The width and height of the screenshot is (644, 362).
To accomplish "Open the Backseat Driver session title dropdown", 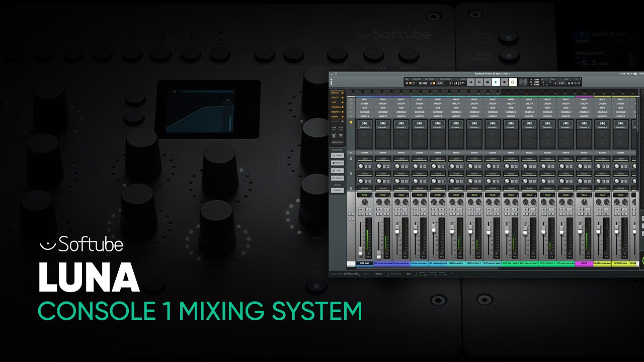I will point(493,73).
